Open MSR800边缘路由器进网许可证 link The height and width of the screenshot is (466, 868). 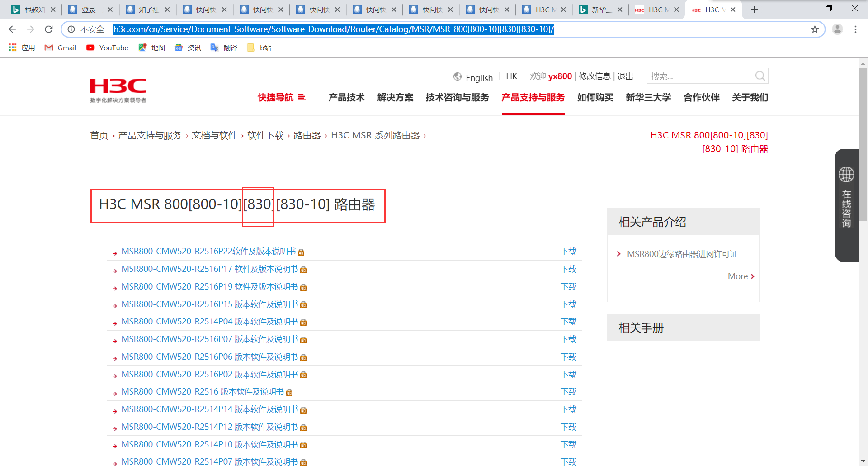(682, 254)
